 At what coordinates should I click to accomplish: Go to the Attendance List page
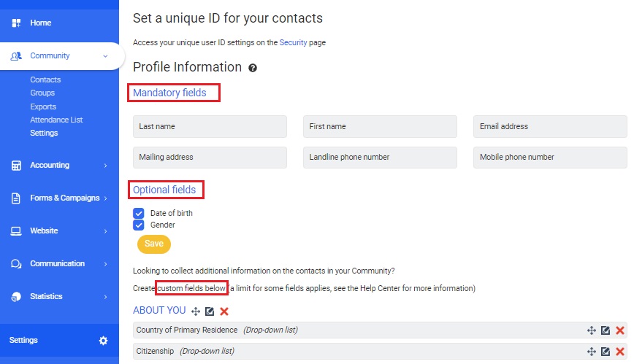[56, 120]
